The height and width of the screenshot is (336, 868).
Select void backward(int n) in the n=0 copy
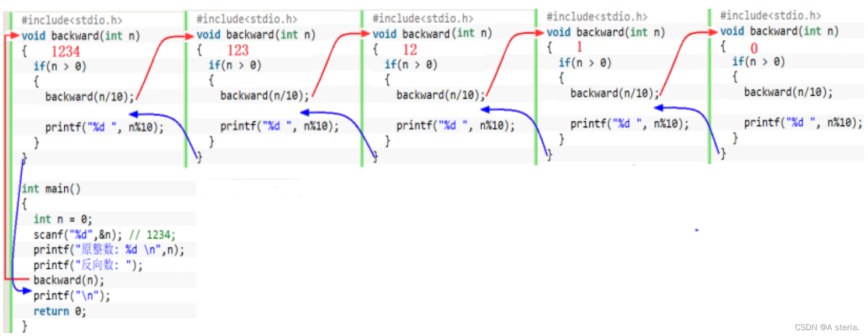click(779, 31)
